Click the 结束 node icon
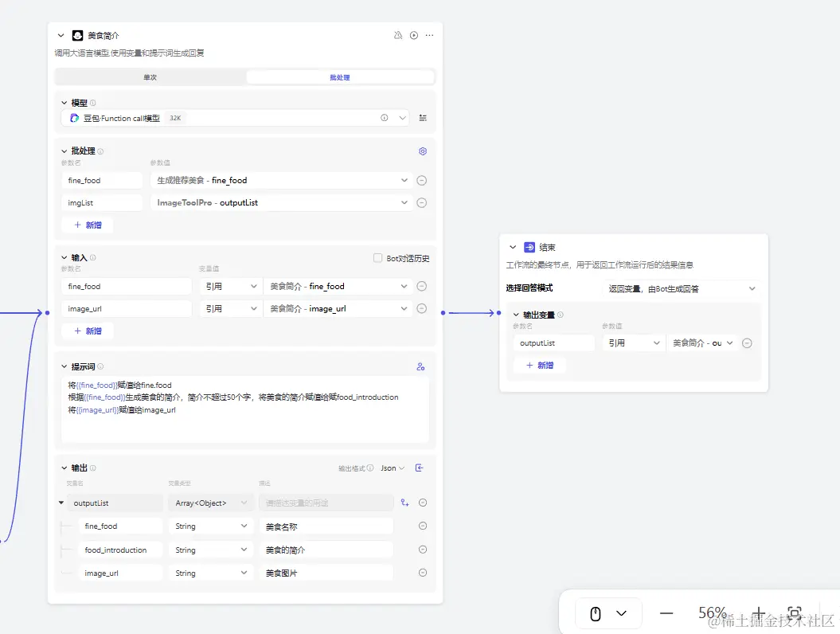The width and height of the screenshot is (840, 634). point(529,247)
